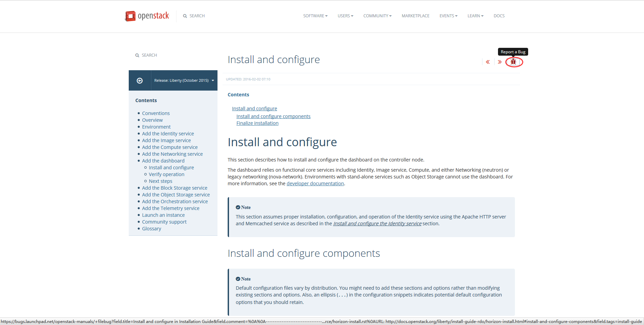
Task: Open Launch an instance
Action: point(163,215)
